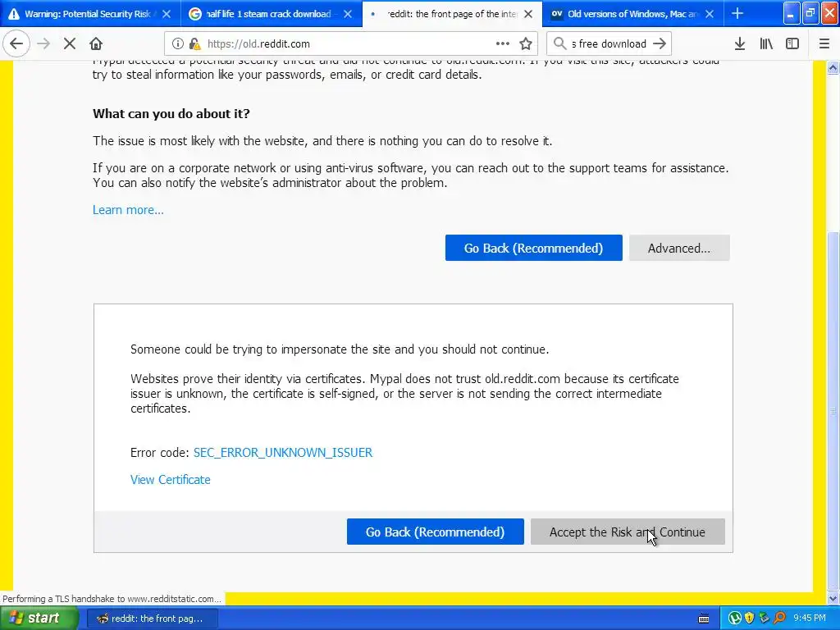The height and width of the screenshot is (630, 840).
Task: Click the green uTorrent tray icon
Action: tap(735, 619)
